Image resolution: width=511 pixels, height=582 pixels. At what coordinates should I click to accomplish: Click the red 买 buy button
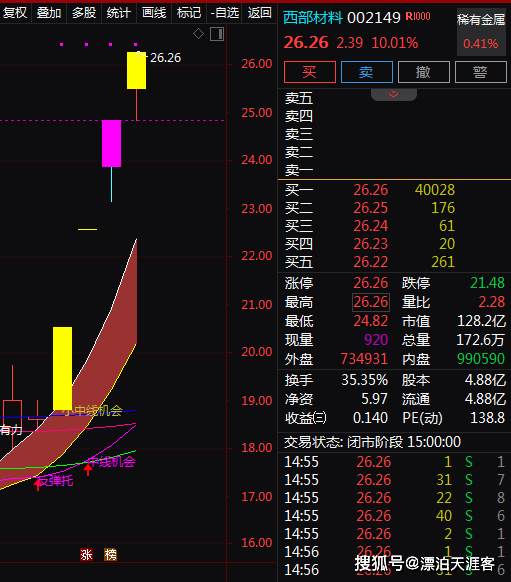point(310,72)
